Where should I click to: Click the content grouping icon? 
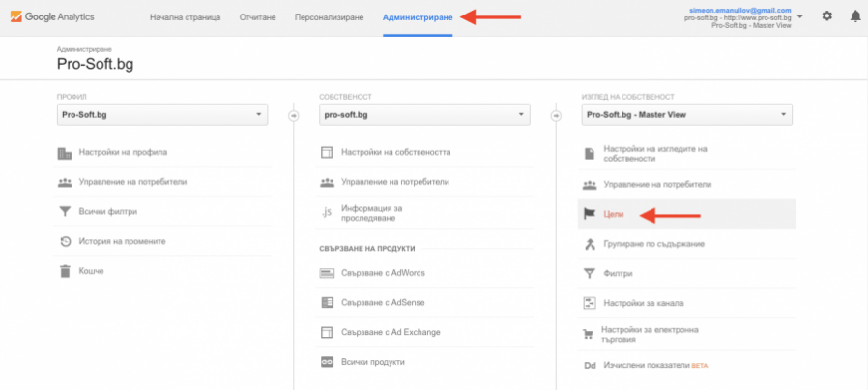tap(589, 244)
